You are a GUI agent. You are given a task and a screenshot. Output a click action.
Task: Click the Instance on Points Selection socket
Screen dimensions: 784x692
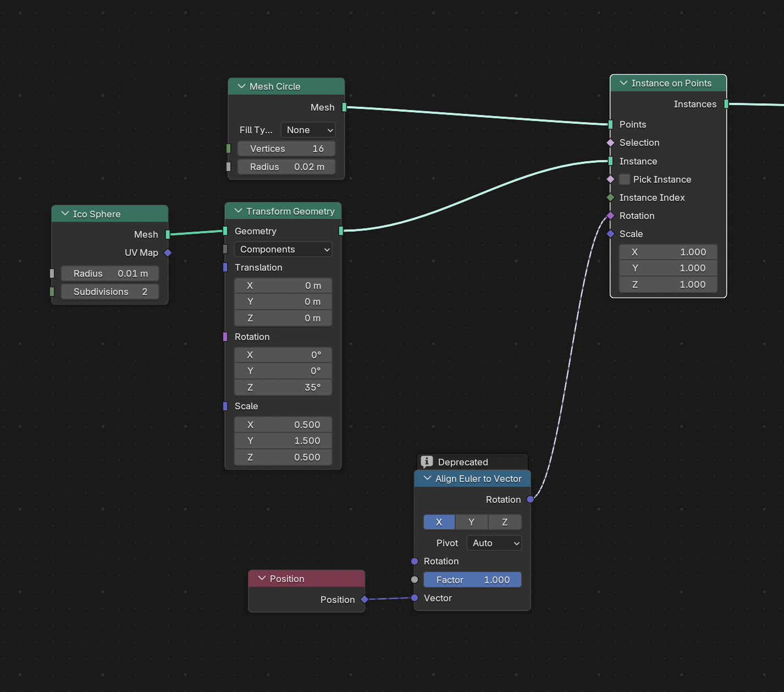click(x=610, y=142)
